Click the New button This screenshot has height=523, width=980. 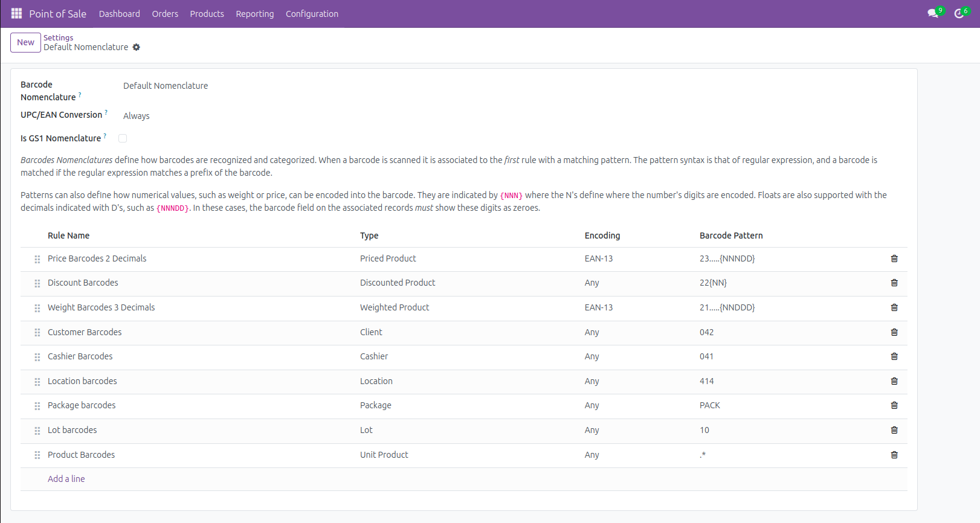pyautogui.click(x=25, y=42)
